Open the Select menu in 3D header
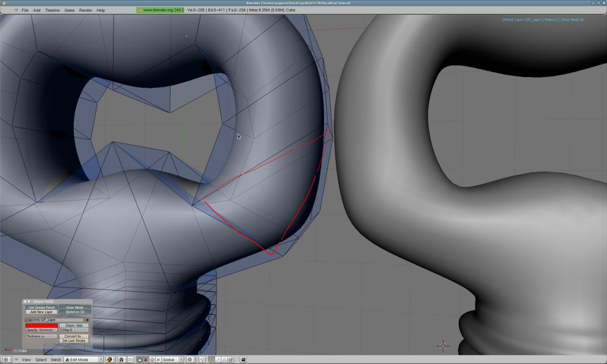 coord(41,360)
